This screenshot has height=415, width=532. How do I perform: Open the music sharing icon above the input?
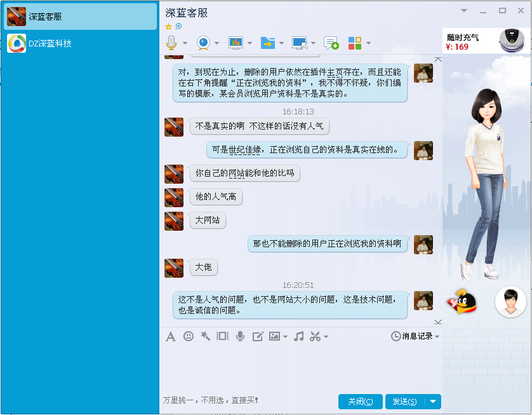tap(298, 337)
